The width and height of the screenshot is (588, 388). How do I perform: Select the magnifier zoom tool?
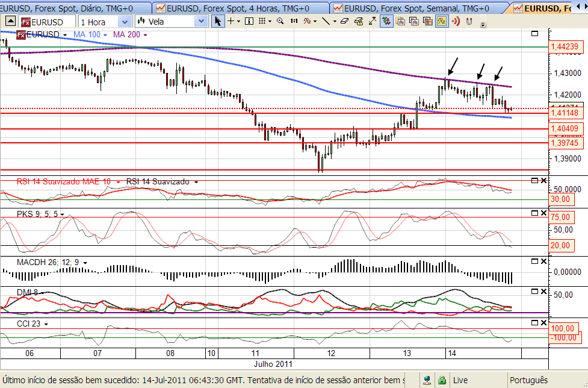(x=280, y=22)
